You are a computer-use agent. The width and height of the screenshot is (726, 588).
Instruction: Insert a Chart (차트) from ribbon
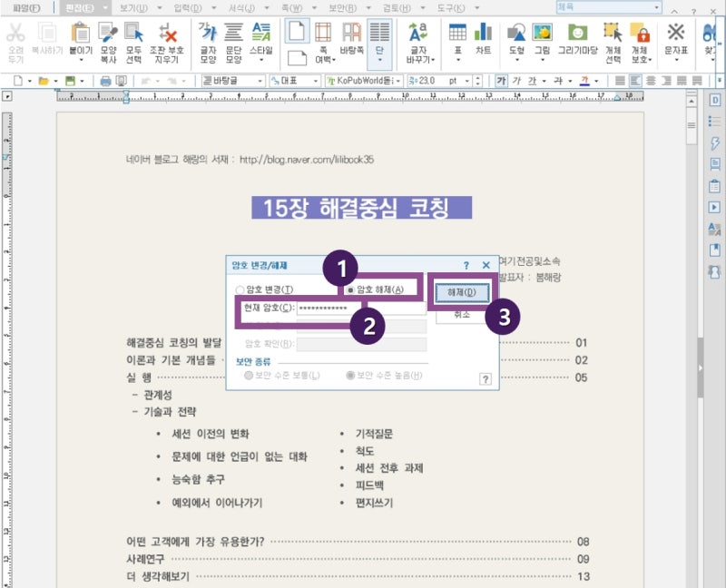click(483, 34)
